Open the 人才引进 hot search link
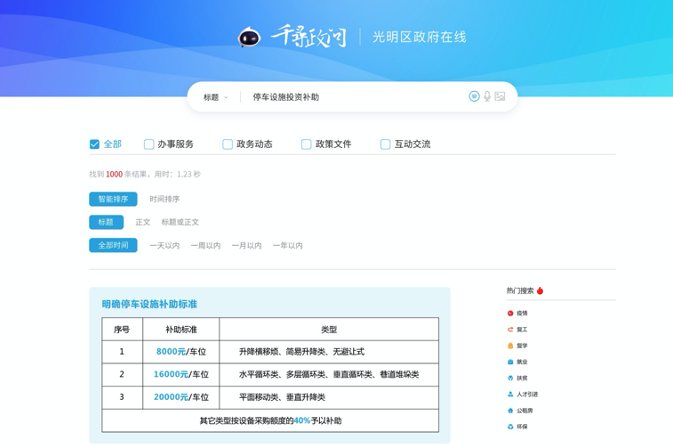Image resolution: width=673 pixels, height=446 pixels. [x=527, y=395]
